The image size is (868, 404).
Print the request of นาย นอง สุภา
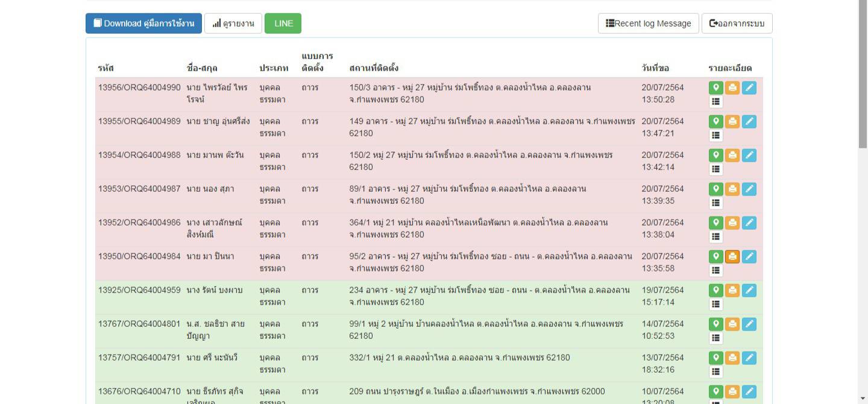point(732,189)
